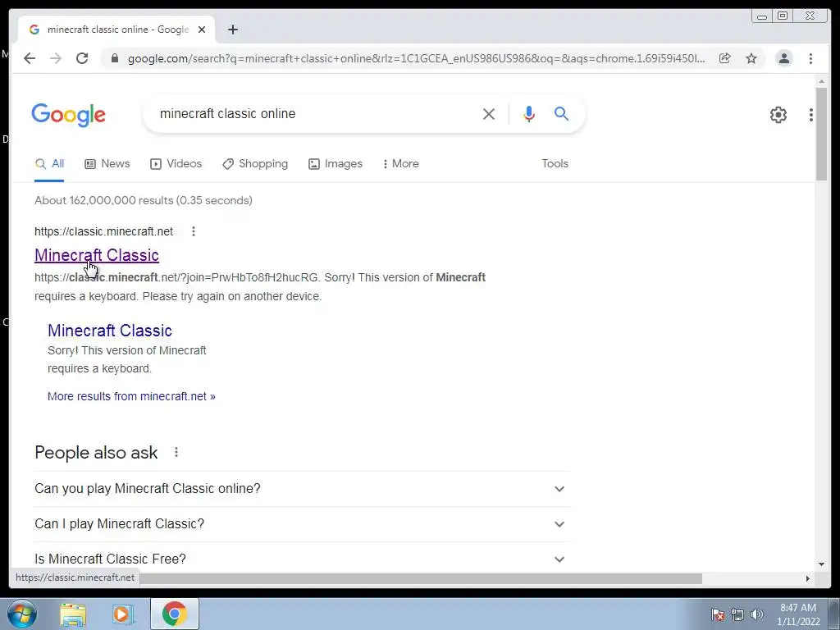This screenshot has width=840, height=630.
Task: Click the scroll-down arrow of the page
Action: [821, 564]
